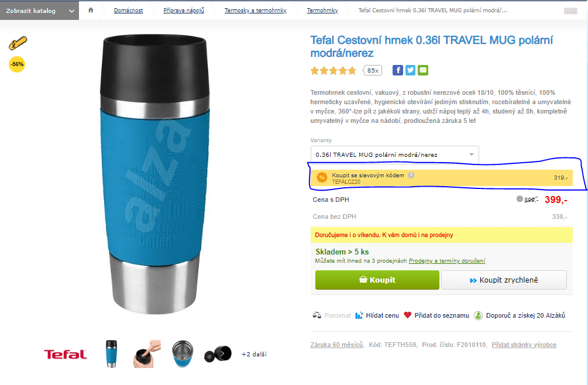
Task: Open Prodejny a termíny doručení link
Action: 447,260
